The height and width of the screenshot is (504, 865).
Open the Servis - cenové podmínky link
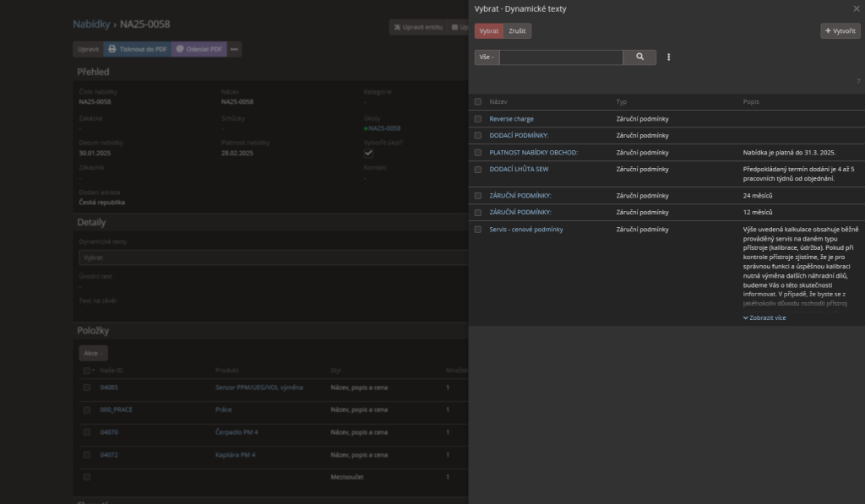pyautogui.click(x=525, y=230)
